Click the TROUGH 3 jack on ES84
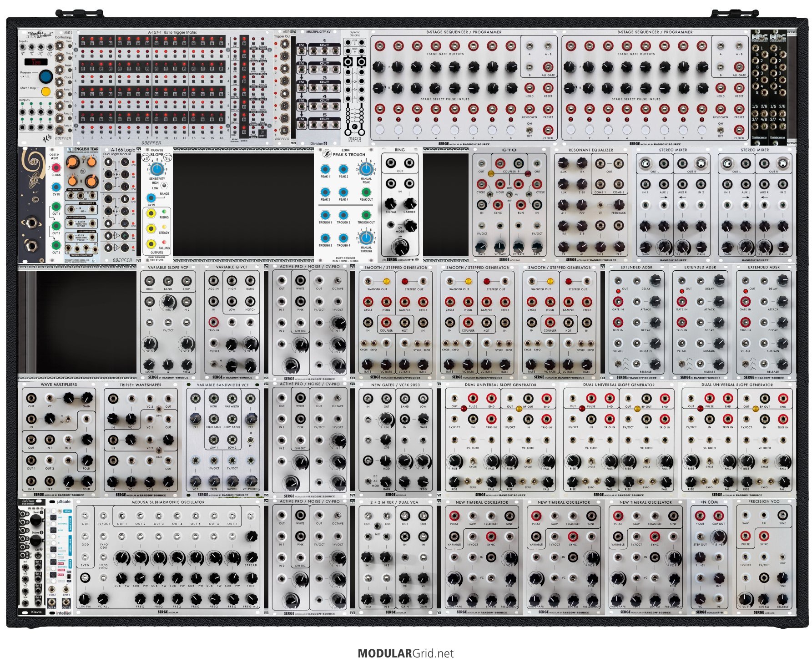812x663 pixels. [325, 238]
